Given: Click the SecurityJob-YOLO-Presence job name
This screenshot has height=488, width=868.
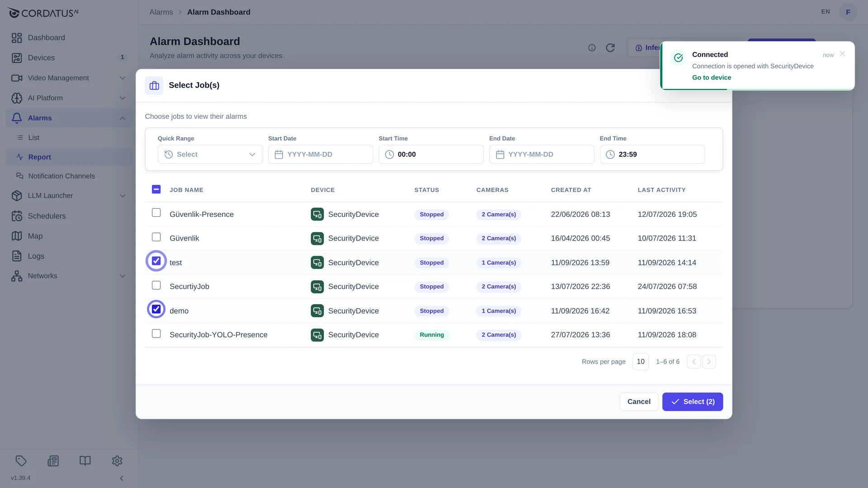Looking at the screenshot, I should (x=218, y=335).
